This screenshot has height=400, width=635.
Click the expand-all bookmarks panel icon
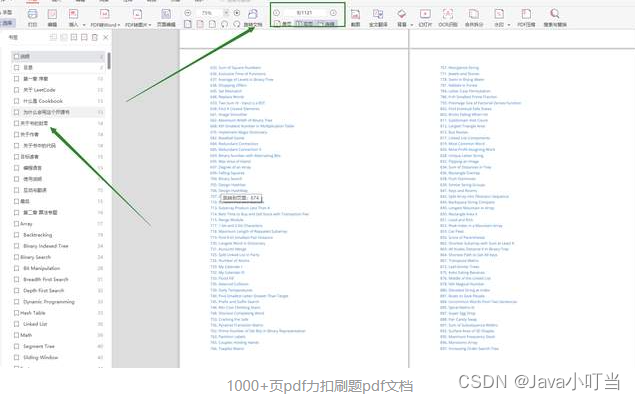53,37
